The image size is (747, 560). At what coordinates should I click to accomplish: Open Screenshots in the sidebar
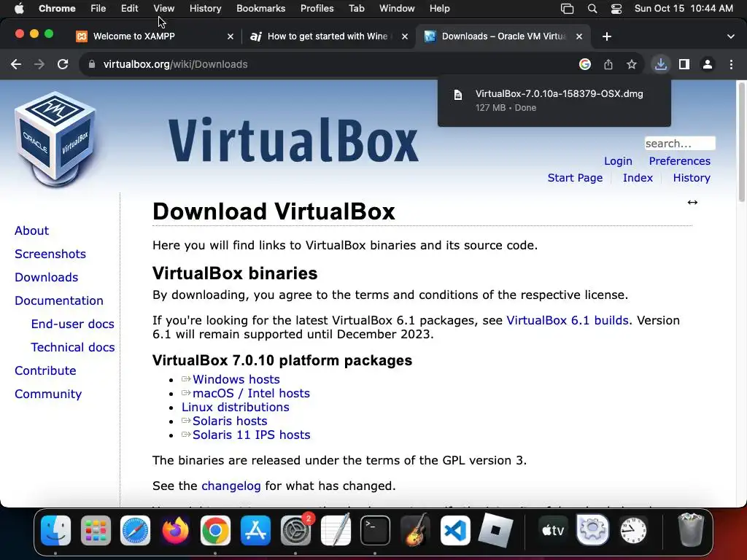click(x=50, y=254)
